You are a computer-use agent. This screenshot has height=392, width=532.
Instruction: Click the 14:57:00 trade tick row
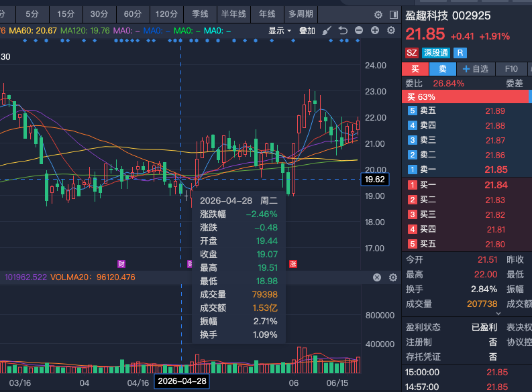click(467, 387)
